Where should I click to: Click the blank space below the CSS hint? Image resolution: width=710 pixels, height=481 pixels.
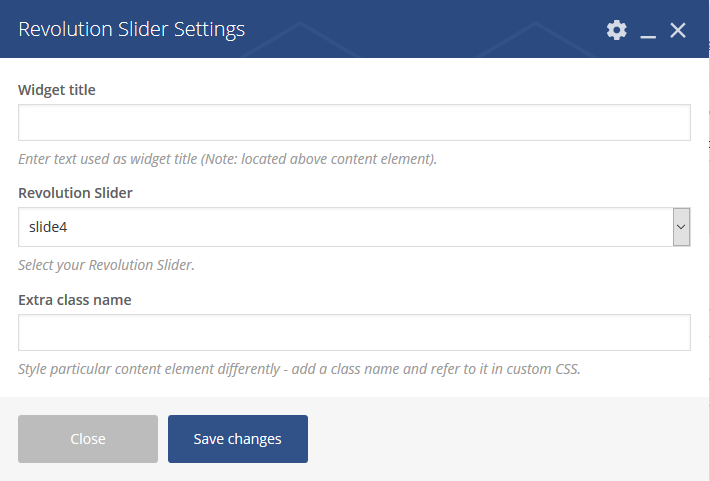tap(354, 388)
